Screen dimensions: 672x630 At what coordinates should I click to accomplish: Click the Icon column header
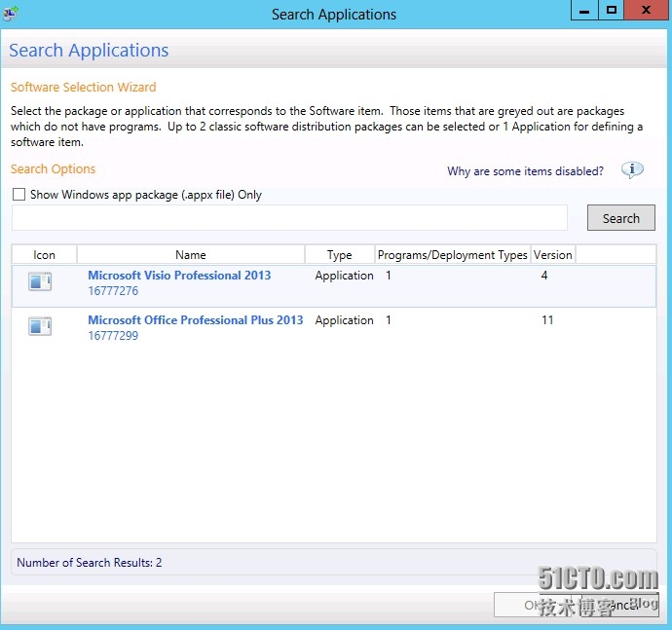(44, 254)
